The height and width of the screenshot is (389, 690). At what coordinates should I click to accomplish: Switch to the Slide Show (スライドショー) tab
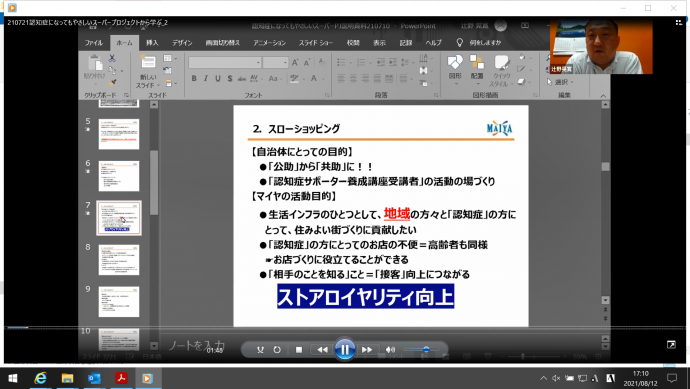316,43
